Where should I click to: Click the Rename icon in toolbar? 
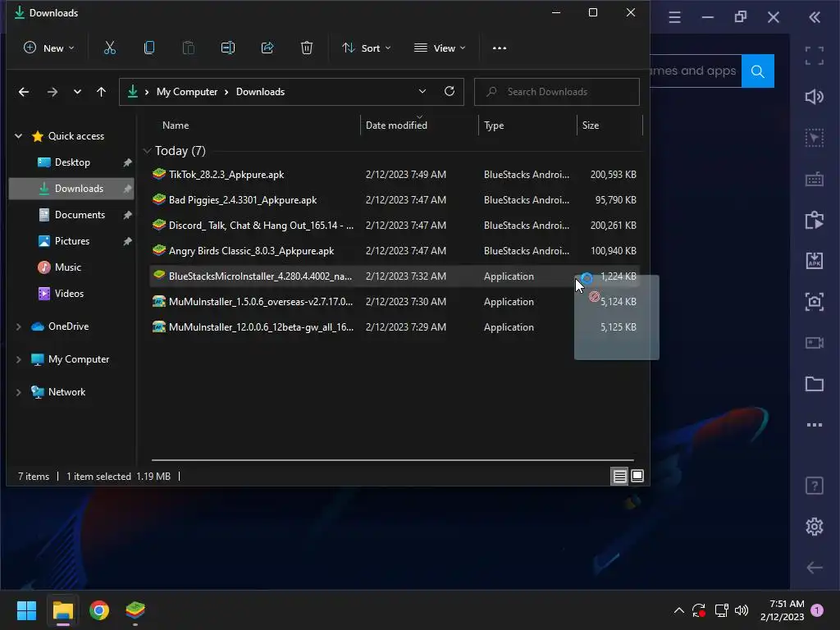coord(228,48)
